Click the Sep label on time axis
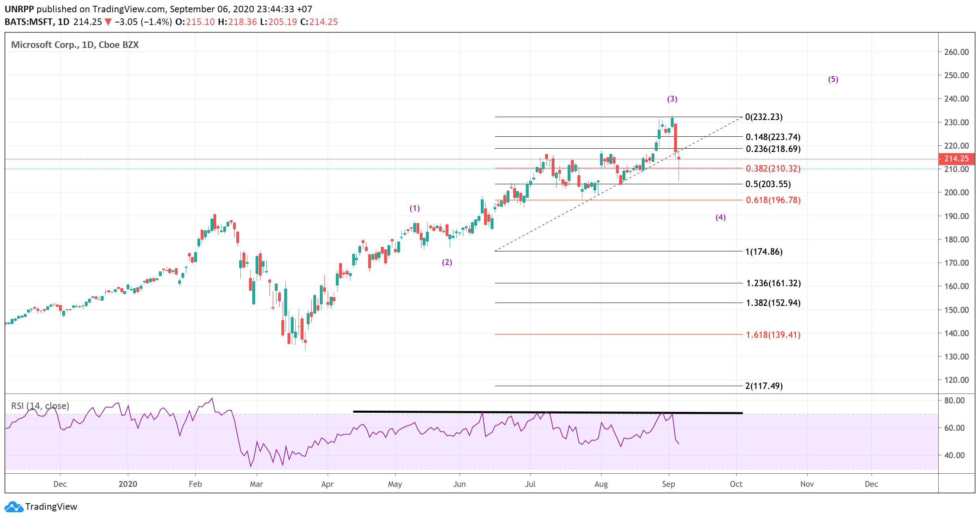This screenshot has height=520, width=980. click(669, 484)
